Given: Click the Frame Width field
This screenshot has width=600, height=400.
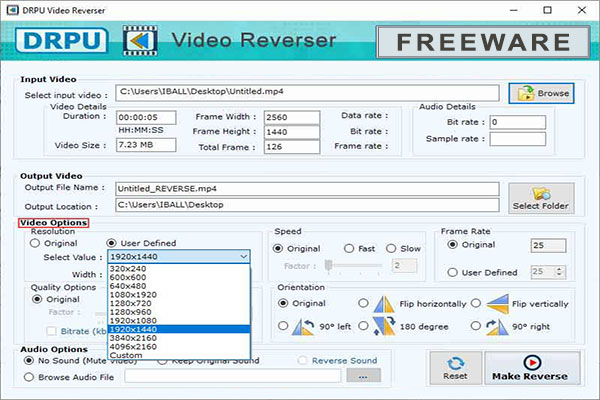Looking at the screenshot, I should [x=292, y=118].
